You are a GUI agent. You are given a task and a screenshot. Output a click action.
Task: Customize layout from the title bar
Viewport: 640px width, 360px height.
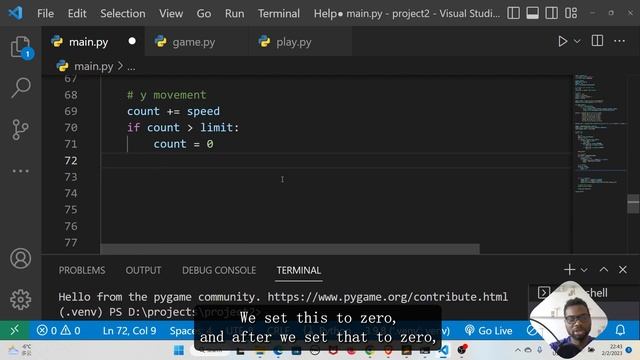(x=571, y=13)
